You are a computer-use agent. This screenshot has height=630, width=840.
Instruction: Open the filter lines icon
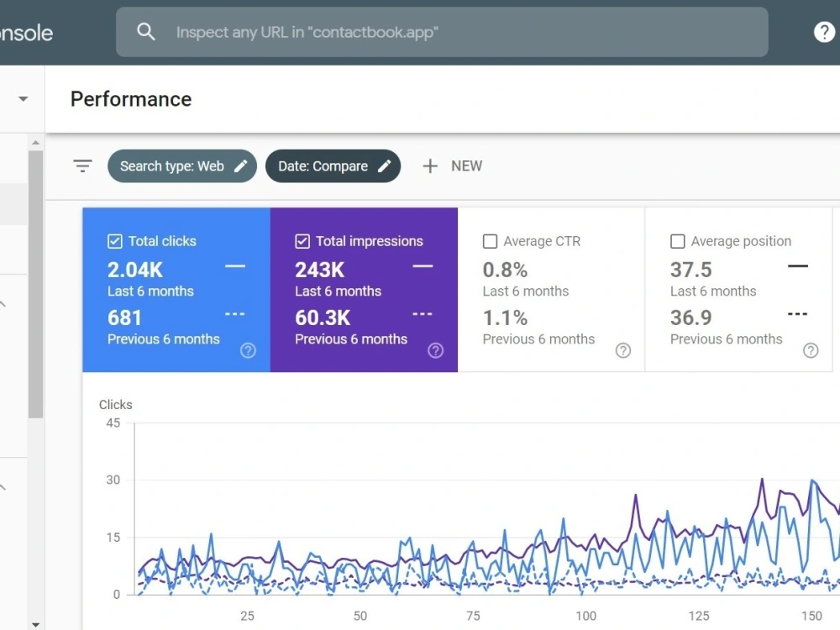point(82,166)
